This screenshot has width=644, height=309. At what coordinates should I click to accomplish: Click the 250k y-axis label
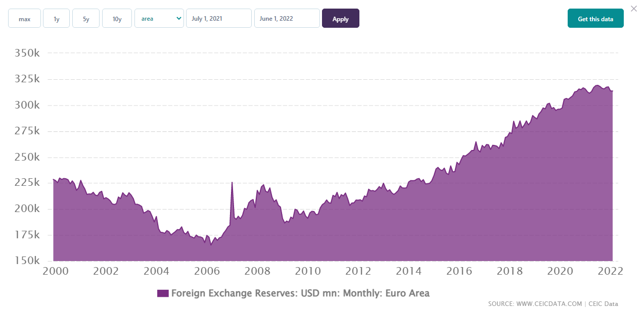(x=28, y=158)
